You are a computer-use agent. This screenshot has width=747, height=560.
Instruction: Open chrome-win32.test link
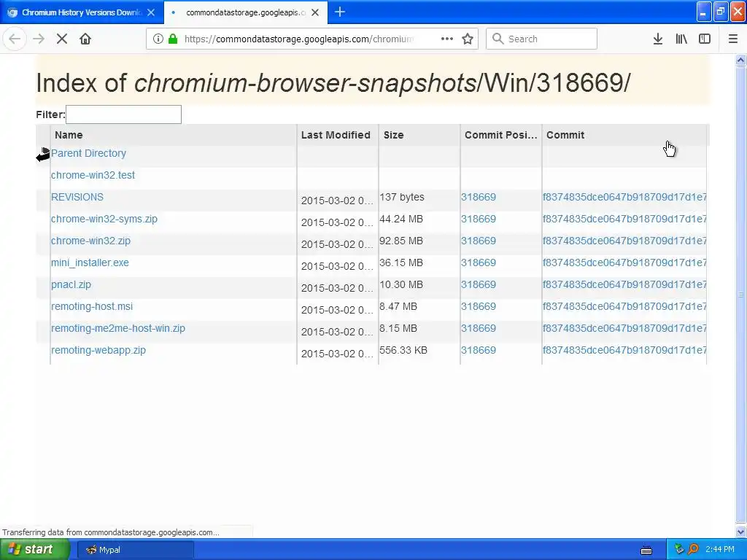93,175
